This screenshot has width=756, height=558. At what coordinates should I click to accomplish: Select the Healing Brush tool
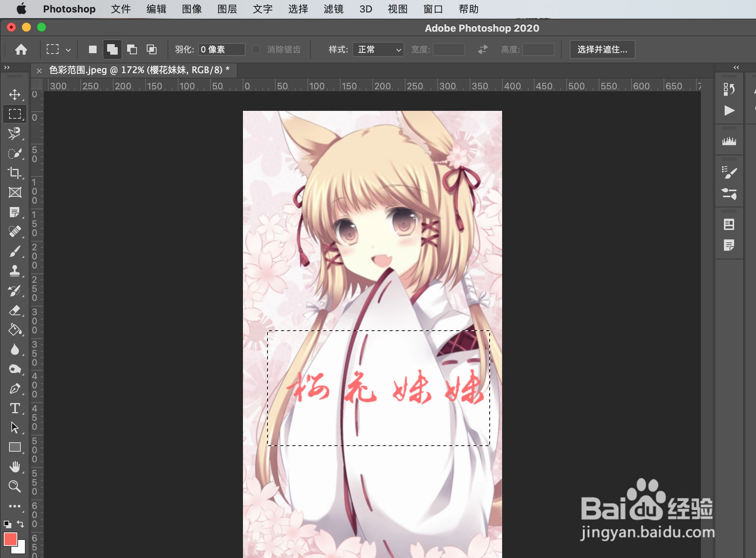click(15, 231)
